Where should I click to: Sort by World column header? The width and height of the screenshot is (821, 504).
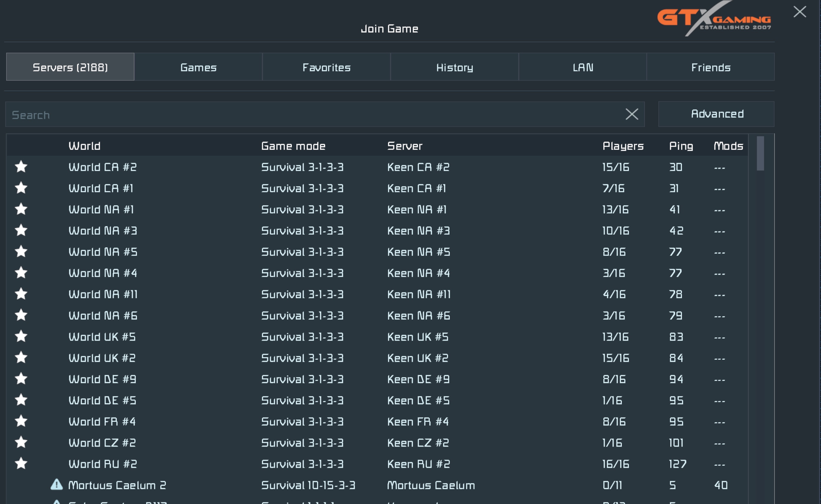click(84, 146)
